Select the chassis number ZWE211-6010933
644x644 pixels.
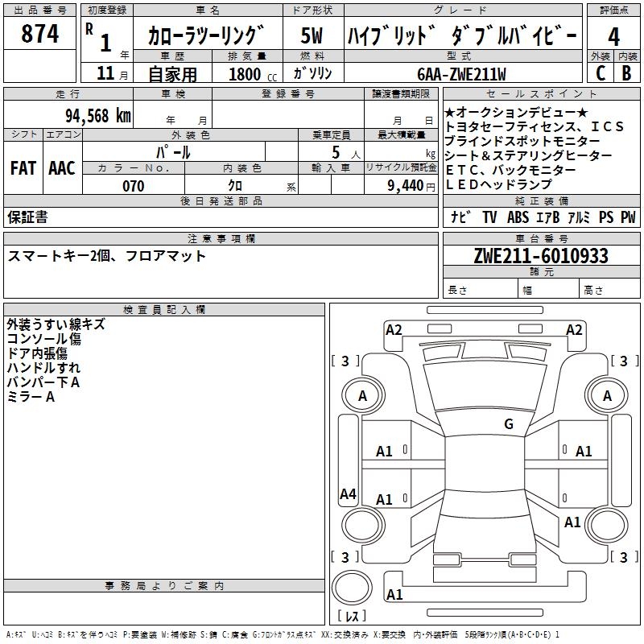coord(541,256)
